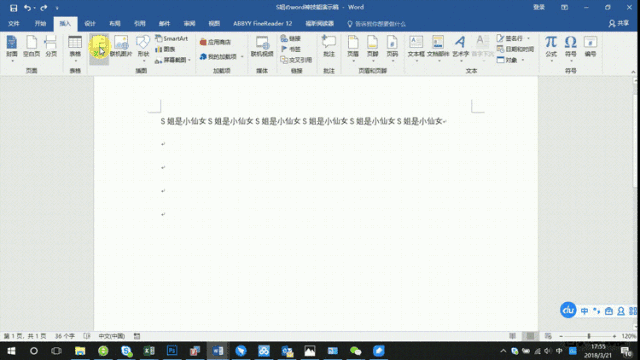Screen dimensions: 640x360
Task: Open the table (表格) insert menu
Action: tap(75, 48)
